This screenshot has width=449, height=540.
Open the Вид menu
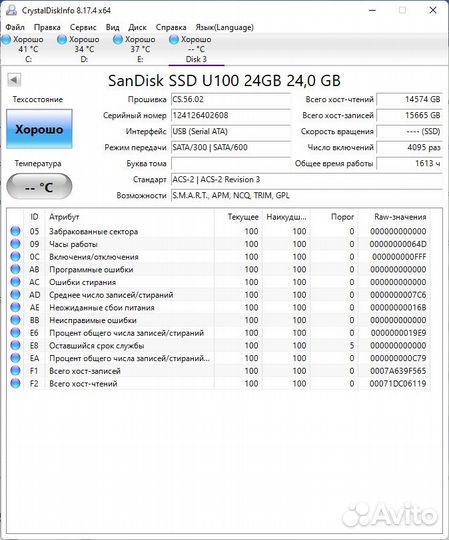[x=113, y=27]
